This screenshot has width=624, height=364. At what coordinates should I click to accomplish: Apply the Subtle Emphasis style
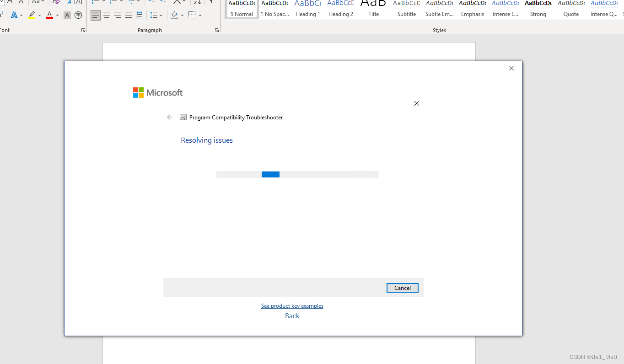[440, 9]
